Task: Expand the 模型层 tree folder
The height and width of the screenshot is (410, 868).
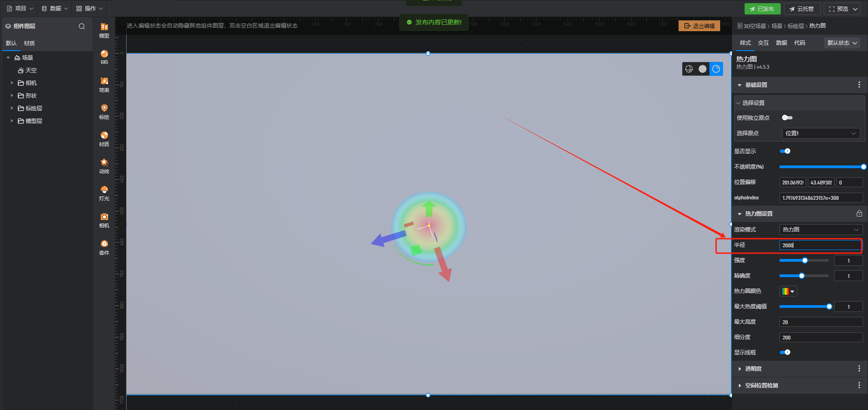Action: tap(12, 121)
